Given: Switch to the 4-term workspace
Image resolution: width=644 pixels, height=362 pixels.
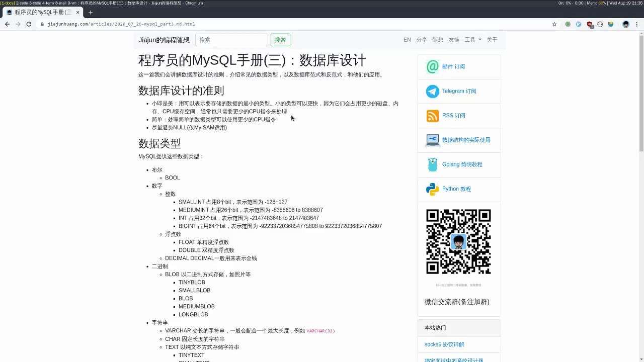Looking at the screenshot, I should coord(49,3).
